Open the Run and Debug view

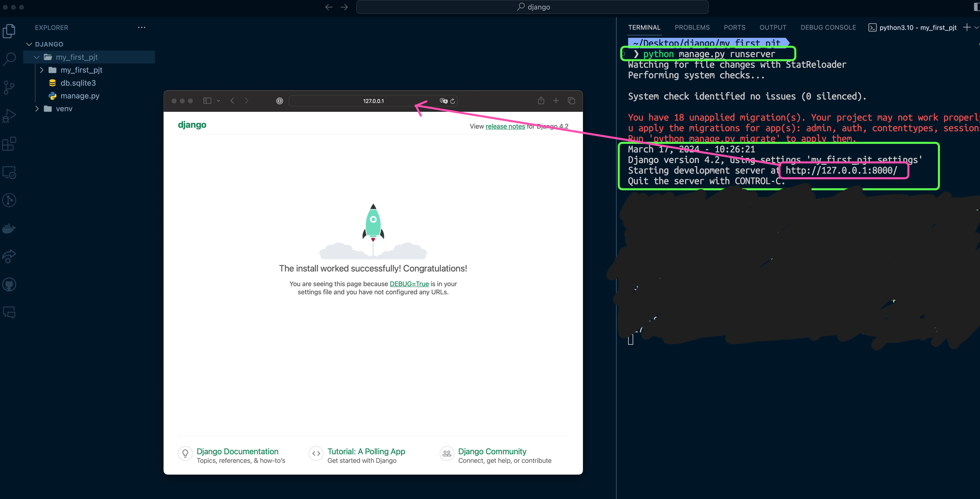tap(9, 116)
